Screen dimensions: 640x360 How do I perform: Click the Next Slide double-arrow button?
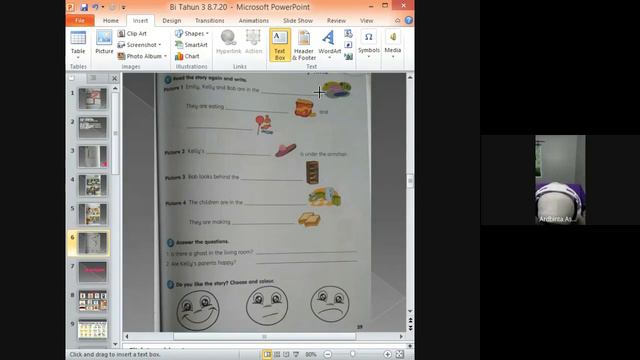pyautogui.click(x=410, y=327)
